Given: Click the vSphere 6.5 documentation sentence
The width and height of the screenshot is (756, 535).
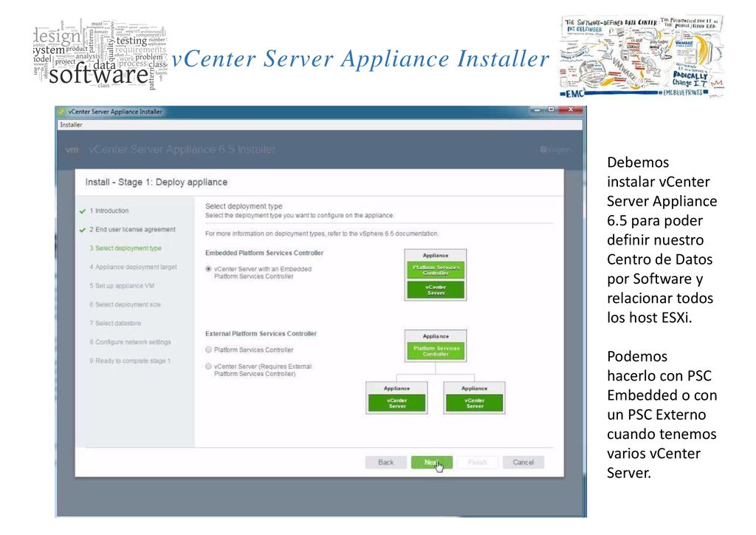Looking at the screenshot, I should click(x=322, y=234).
